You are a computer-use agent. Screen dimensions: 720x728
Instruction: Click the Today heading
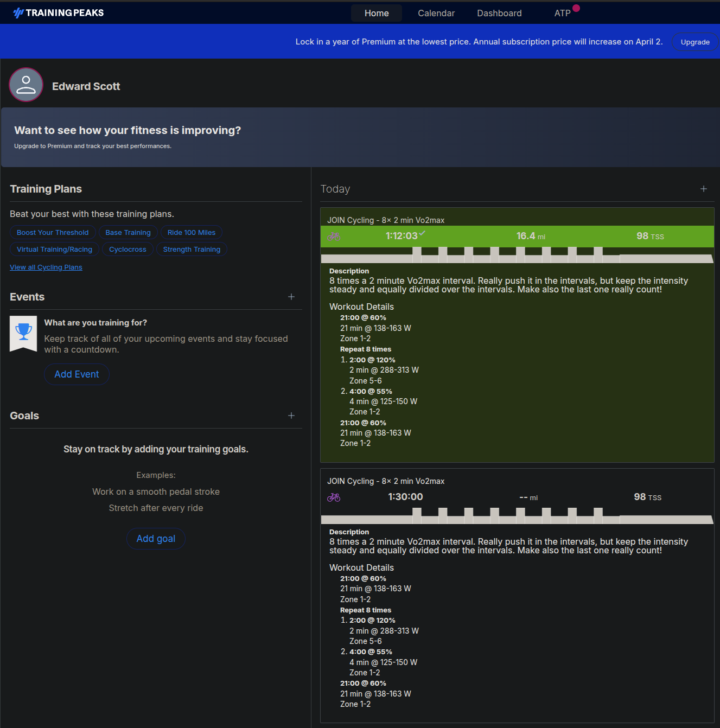click(335, 189)
